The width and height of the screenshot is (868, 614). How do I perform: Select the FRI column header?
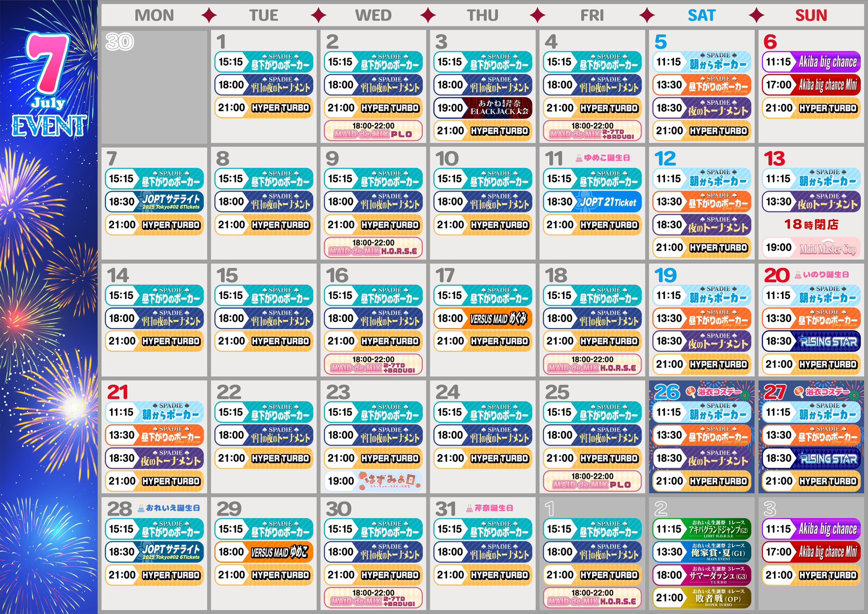click(592, 16)
